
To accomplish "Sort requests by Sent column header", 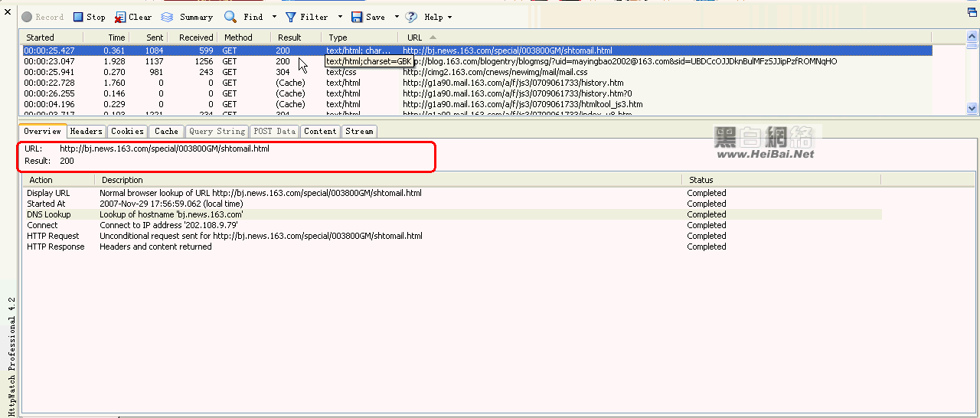I will [147, 38].
